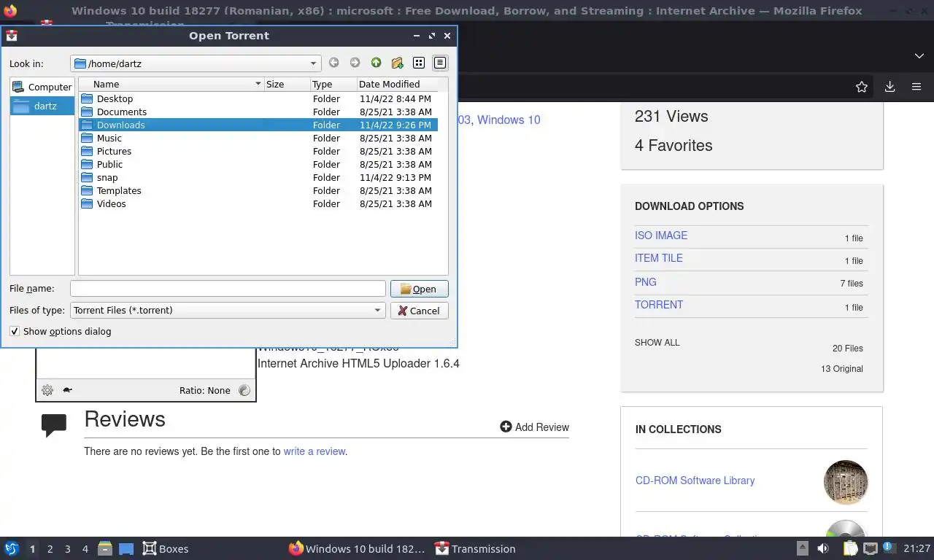Click write a review link

314,451
